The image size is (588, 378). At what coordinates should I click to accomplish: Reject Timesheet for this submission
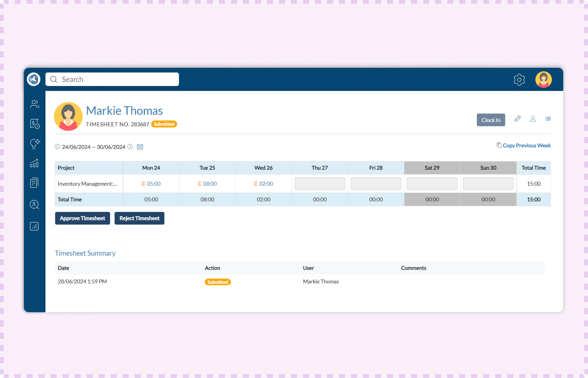pyautogui.click(x=139, y=218)
